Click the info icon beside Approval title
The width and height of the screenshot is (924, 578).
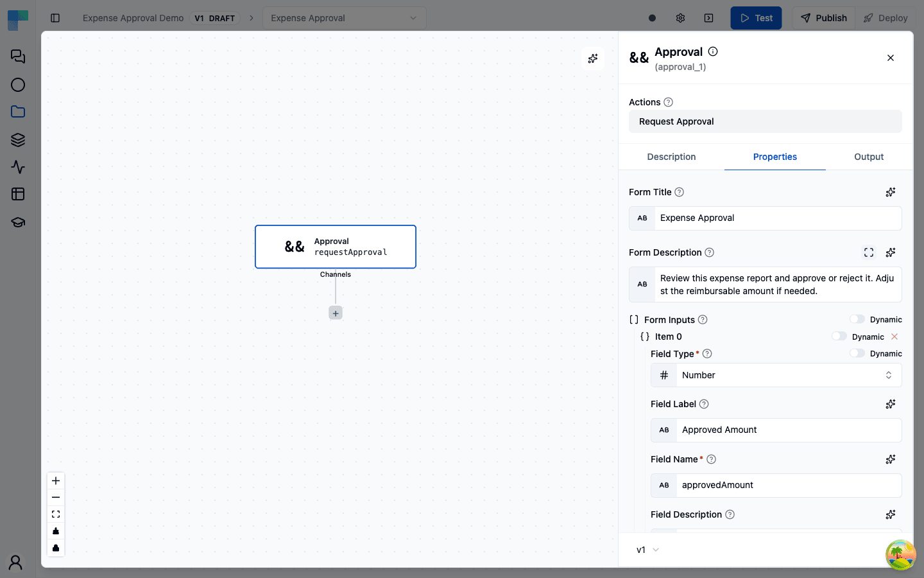click(713, 51)
